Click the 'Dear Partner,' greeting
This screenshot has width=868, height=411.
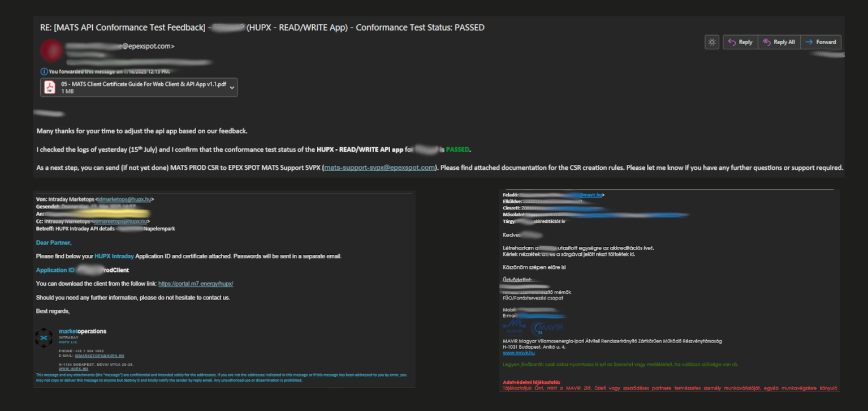(54, 242)
